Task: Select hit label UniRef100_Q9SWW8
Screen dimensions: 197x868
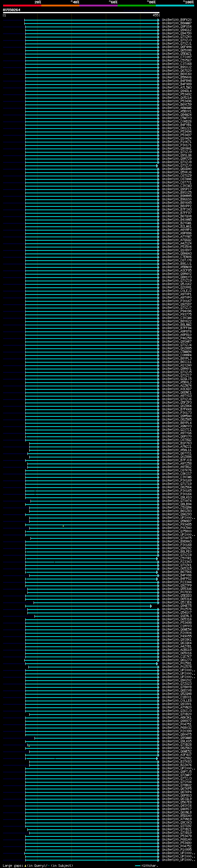Action: tap(177, 738)
